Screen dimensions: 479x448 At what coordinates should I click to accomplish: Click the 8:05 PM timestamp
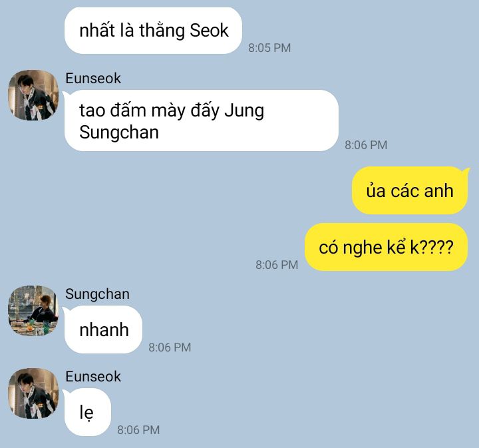pyautogui.click(x=269, y=48)
